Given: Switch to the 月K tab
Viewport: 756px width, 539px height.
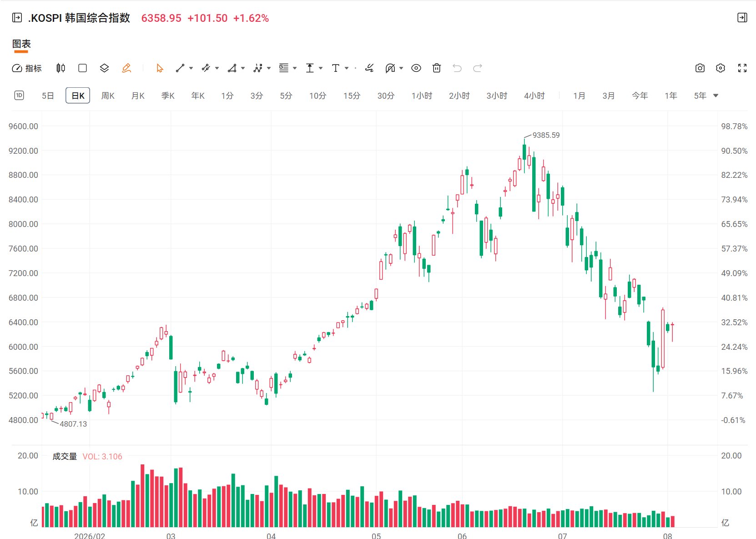Looking at the screenshot, I should click(138, 96).
